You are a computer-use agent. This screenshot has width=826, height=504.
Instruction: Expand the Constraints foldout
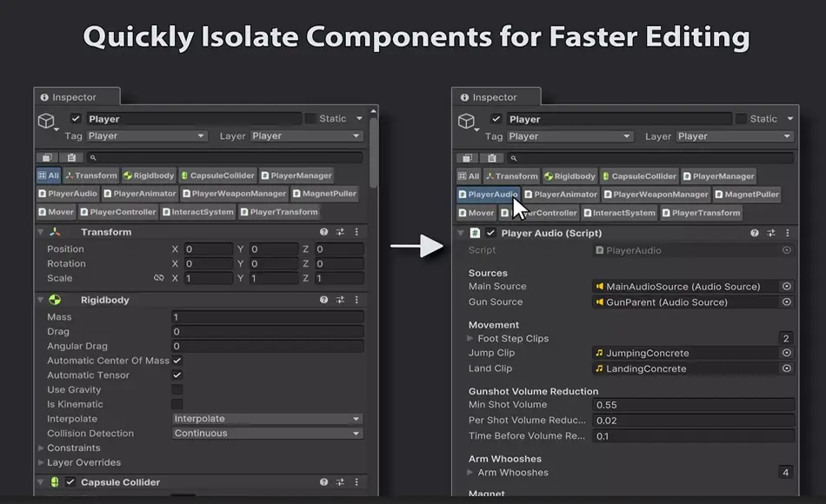click(x=41, y=448)
